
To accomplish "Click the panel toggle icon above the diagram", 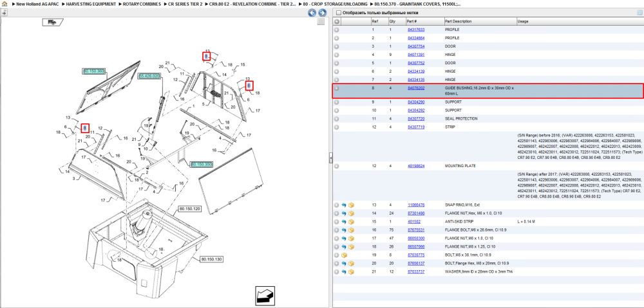I will [x=4, y=13].
